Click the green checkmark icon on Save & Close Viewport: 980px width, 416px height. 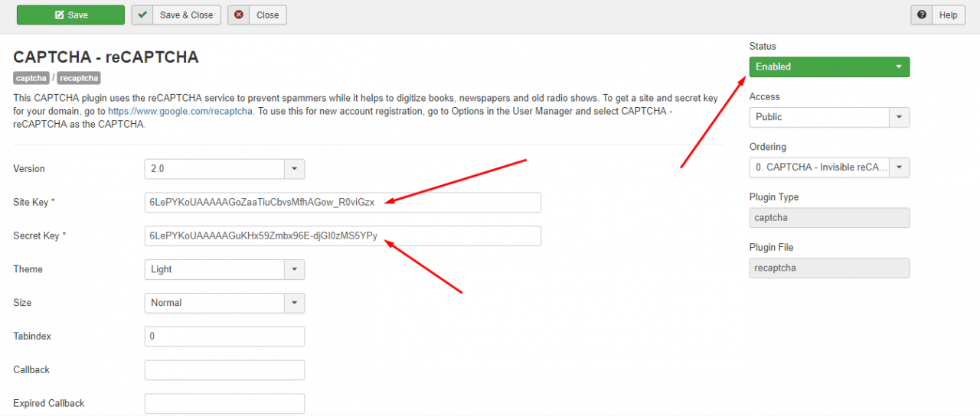click(143, 15)
